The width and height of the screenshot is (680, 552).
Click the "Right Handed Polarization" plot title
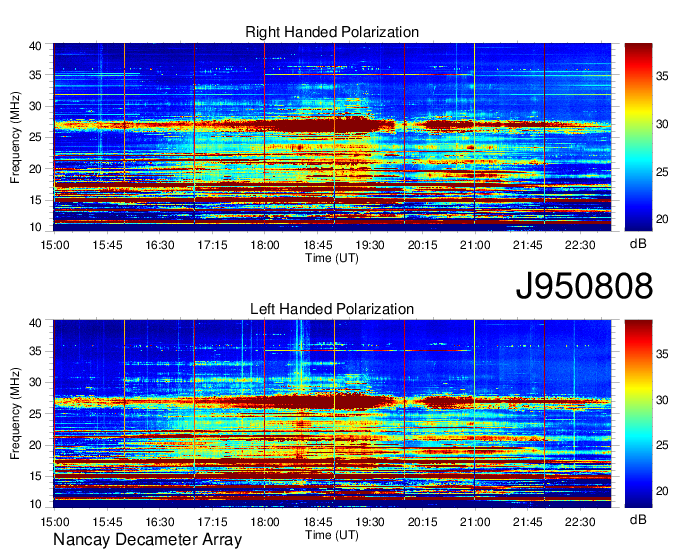[x=332, y=32]
